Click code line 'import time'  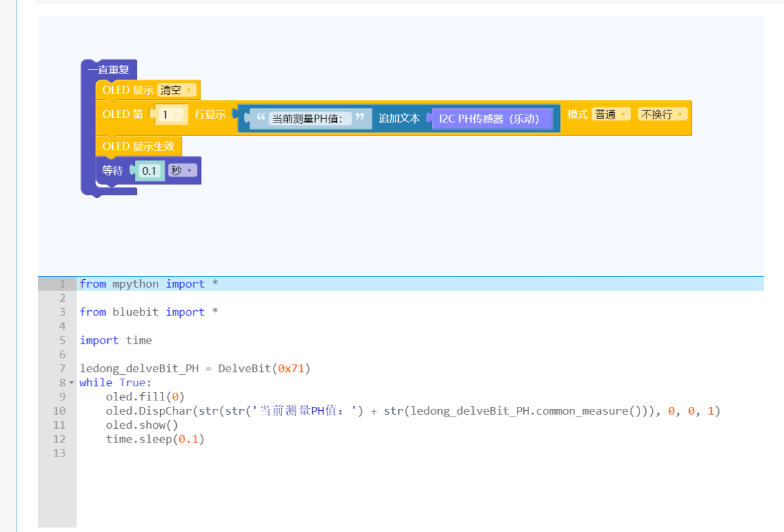point(116,340)
